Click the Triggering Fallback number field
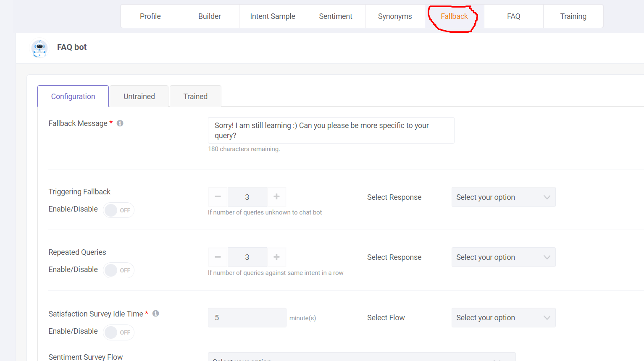 tap(247, 197)
